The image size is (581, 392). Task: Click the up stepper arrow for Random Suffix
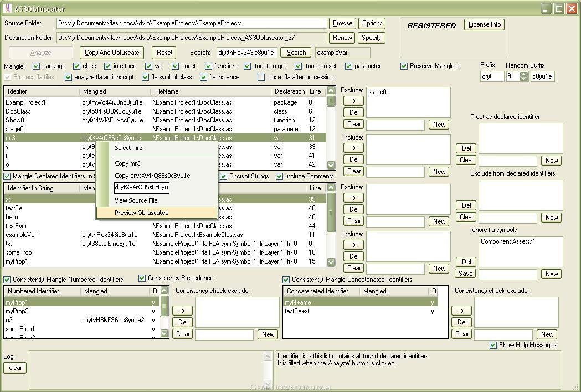point(523,74)
